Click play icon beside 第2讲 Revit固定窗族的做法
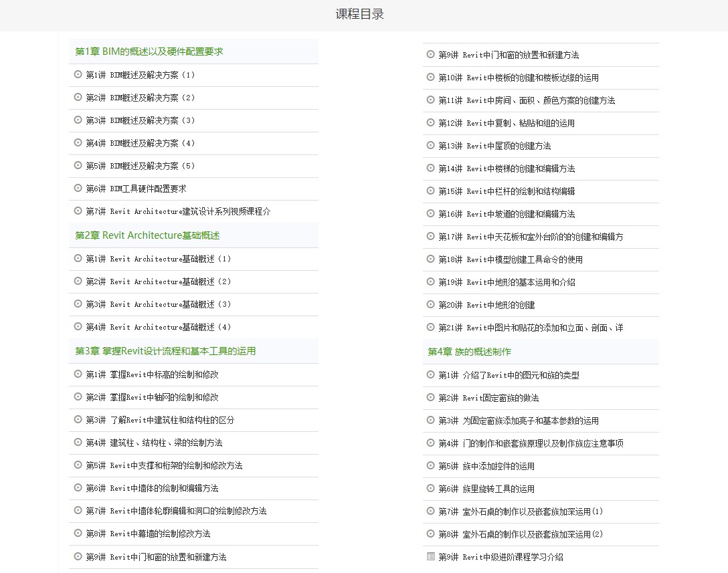 click(x=430, y=397)
